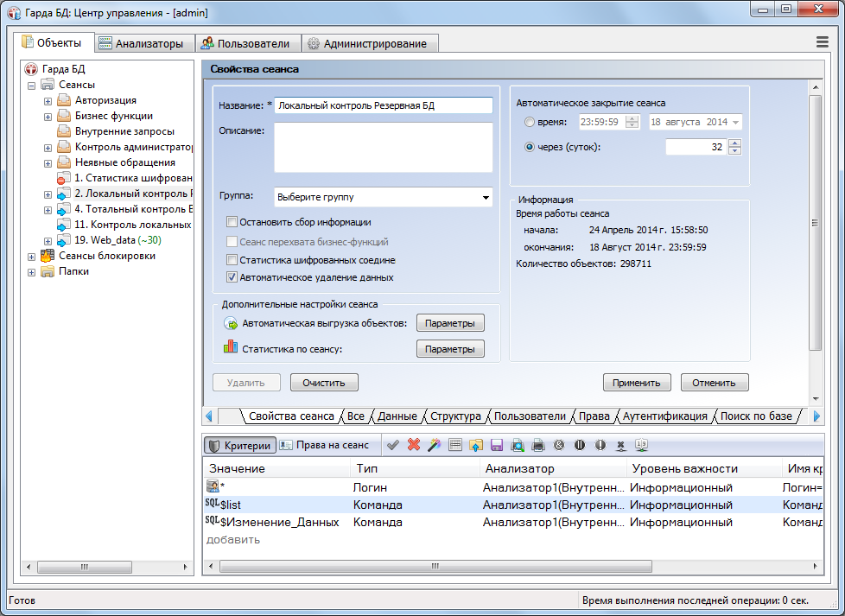This screenshot has height=616, width=845.
Task: Select the через (суток) radio button
Action: (x=530, y=147)
